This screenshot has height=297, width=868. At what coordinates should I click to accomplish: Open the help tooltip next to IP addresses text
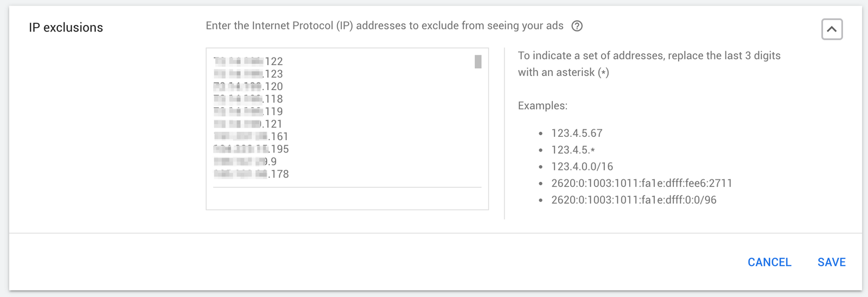pyautogui.click(x=577, y=26)
